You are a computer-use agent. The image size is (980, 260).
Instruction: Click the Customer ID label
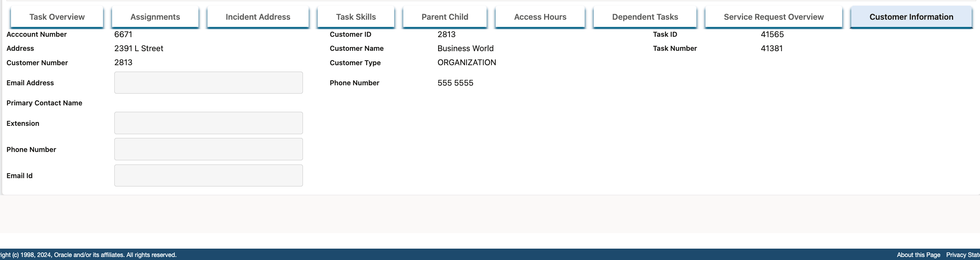click(x=350, y=34)
